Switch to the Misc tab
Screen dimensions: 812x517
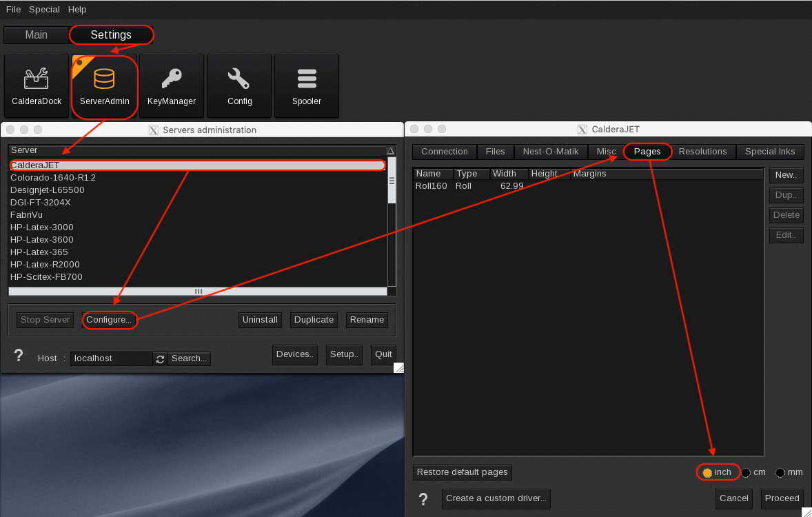605,152
